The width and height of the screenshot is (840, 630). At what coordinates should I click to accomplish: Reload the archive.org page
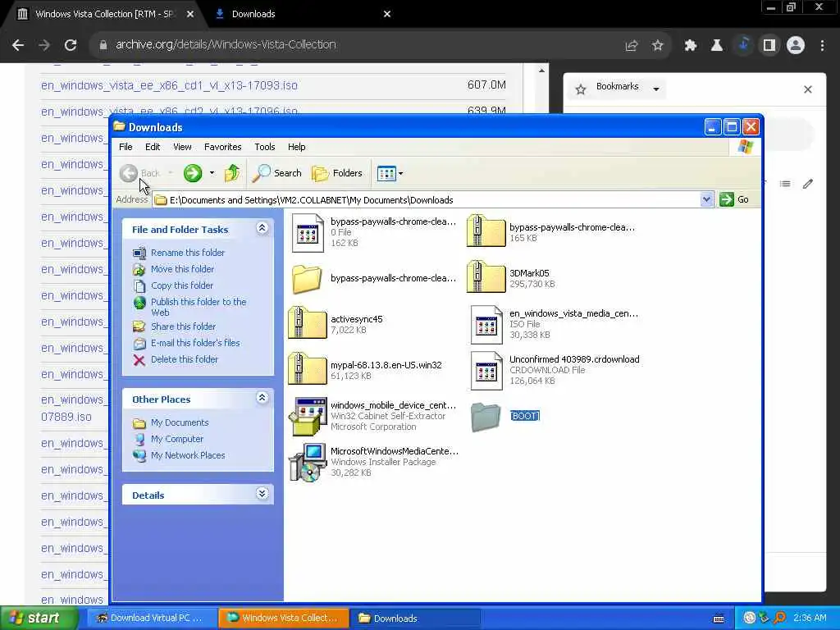(71, 45)
